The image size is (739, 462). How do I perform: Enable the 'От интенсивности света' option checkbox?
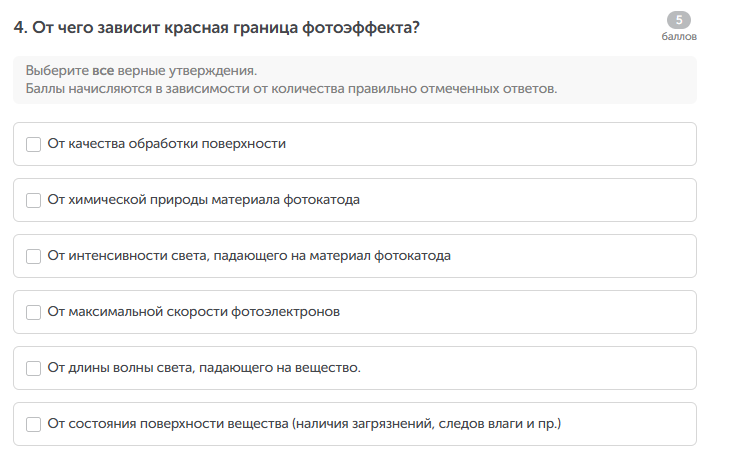click(34, 256)
